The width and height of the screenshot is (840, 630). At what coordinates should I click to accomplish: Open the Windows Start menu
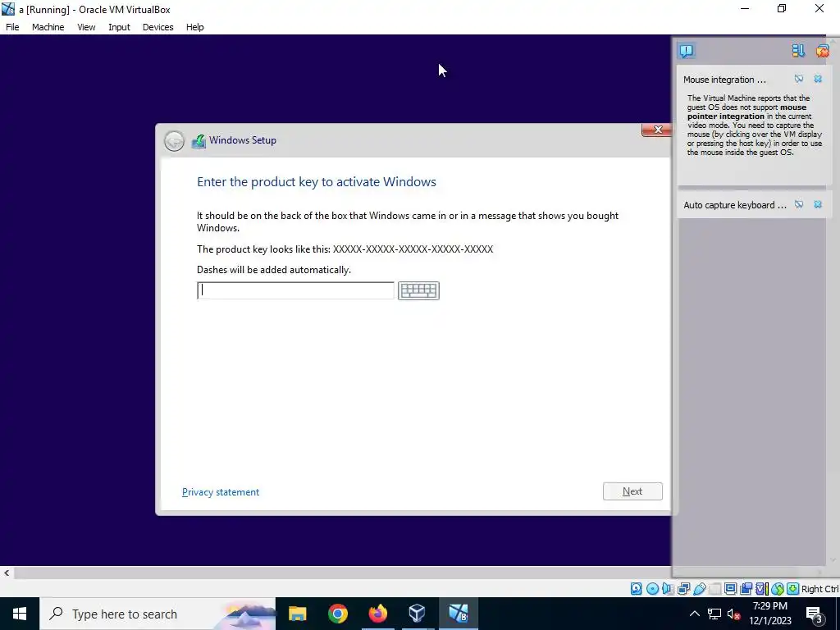(x=20, y=614)
